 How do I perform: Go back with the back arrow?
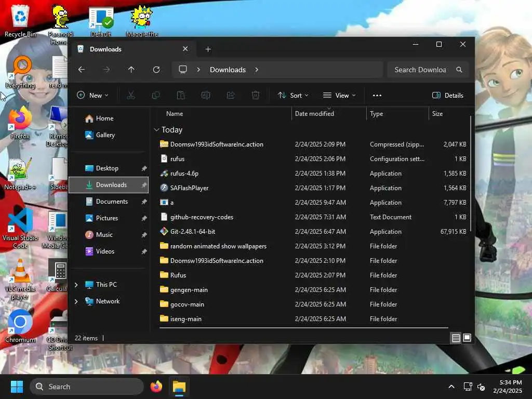pos(82,70)
